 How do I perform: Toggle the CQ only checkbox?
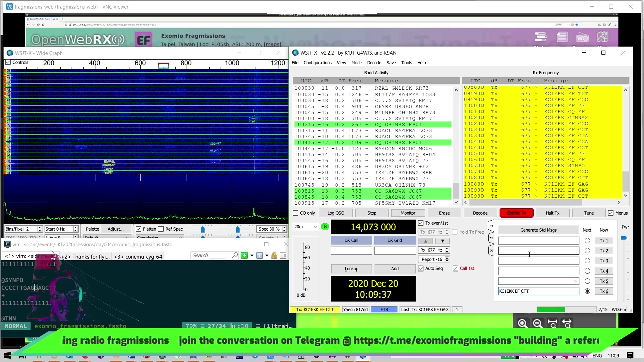tap(296, 213)
